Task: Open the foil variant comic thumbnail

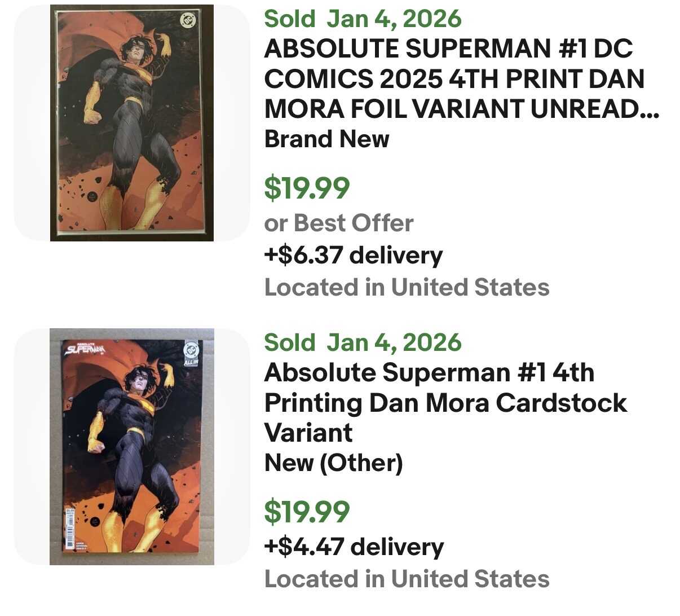Action: pyautogui.click(x=132, y=123)
